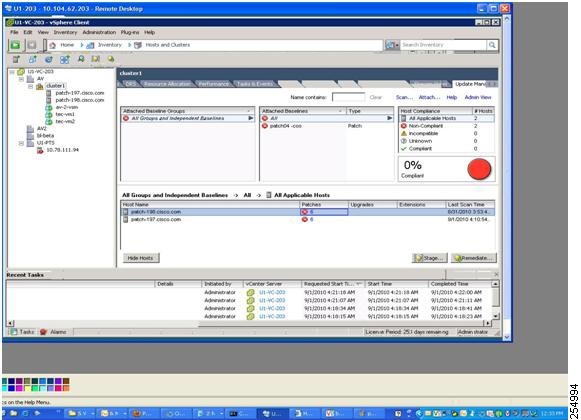This screenshot has height=420, width=581.
Task: Click the third, globe-like inventory toolbar icon
Action: click(x=49, y=59)
